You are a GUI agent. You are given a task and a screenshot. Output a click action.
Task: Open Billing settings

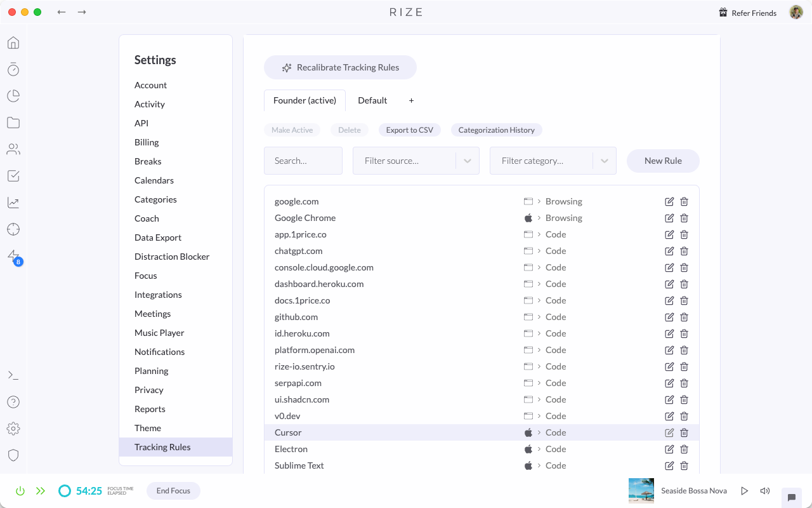[x=147, y=142]
